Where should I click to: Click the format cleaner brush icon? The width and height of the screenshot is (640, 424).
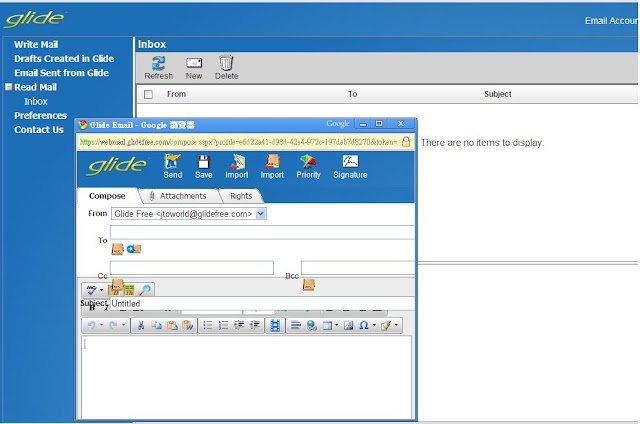[x=386, y=325]
